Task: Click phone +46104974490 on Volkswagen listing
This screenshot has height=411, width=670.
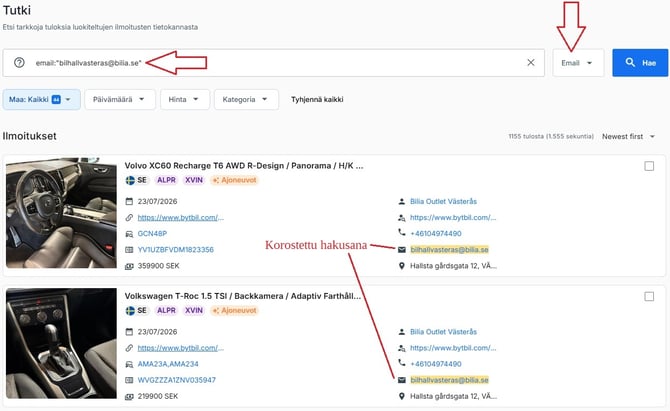Action: tap(436, 364)
